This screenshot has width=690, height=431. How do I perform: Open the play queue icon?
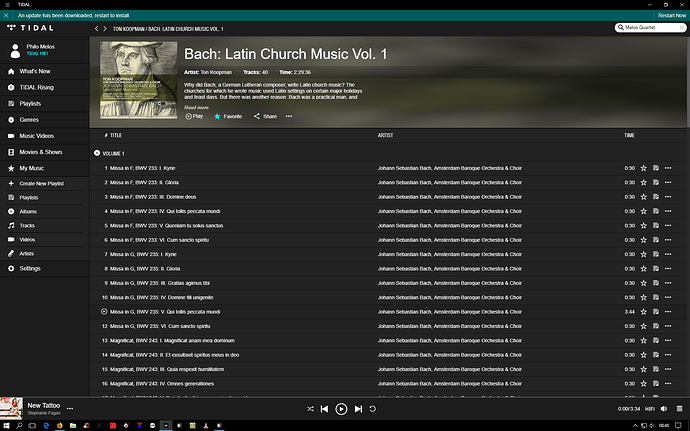(x=679, y=409)
